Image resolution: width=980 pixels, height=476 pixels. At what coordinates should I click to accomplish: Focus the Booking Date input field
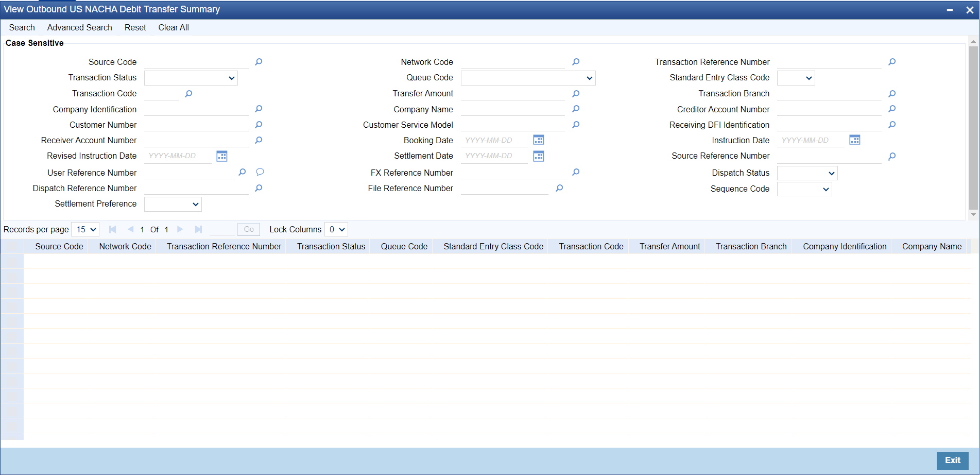[494, 140]
